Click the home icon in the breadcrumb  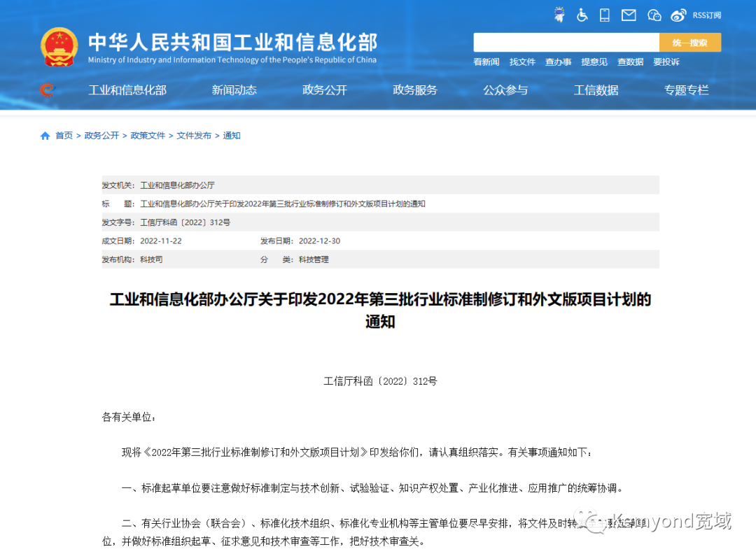pos(44,135)
